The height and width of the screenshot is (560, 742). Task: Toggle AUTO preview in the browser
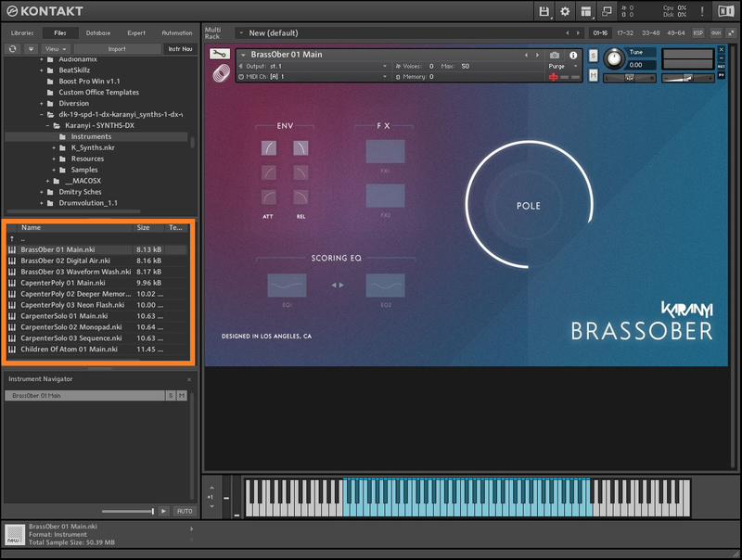(184, 511)
